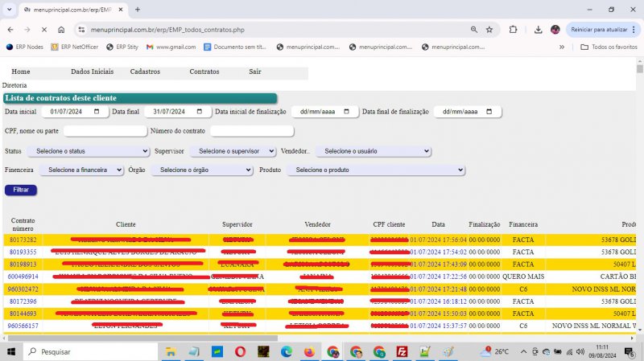
Task: Open the 'Selecione o produto' dropdown
Action: [376, 170]
